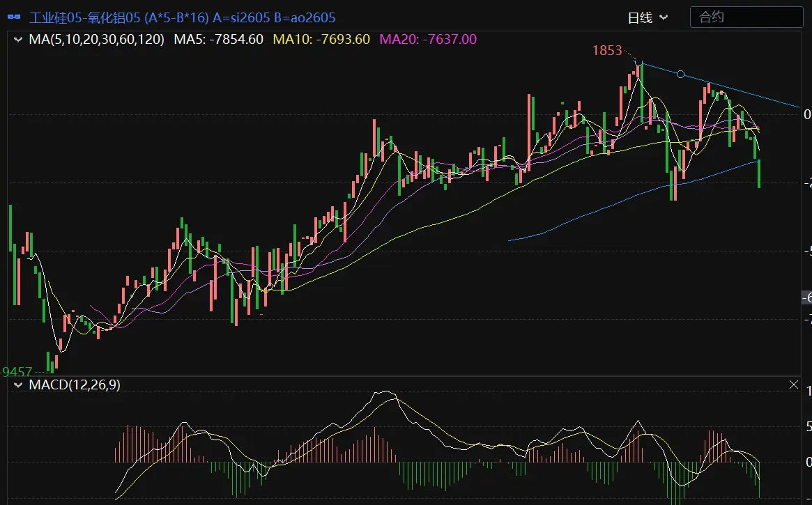The width and height of the screenshot is (812, 505).
Task: Click the MACD(12,26,9) indicator label
Action: (x=74, y=385)
